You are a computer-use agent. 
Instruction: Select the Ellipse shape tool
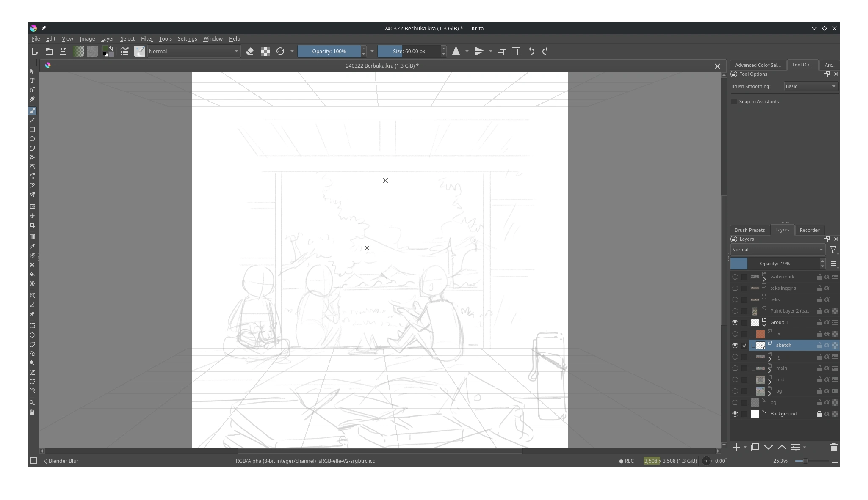click(32, 139)
